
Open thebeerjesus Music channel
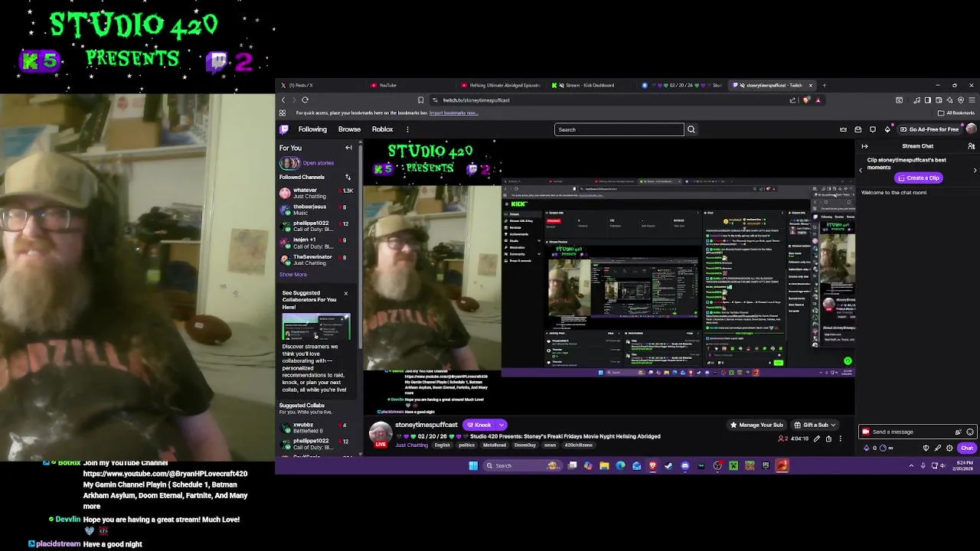[315, 210]
